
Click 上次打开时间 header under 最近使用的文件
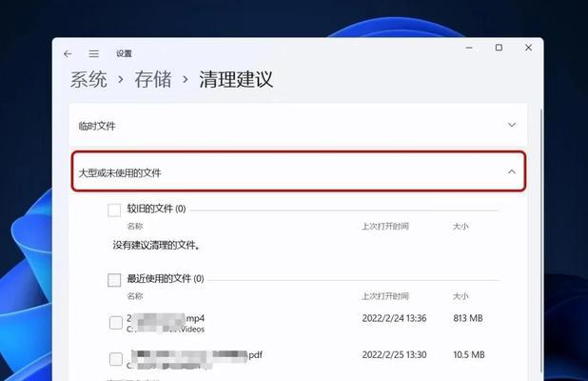(385, 296)
